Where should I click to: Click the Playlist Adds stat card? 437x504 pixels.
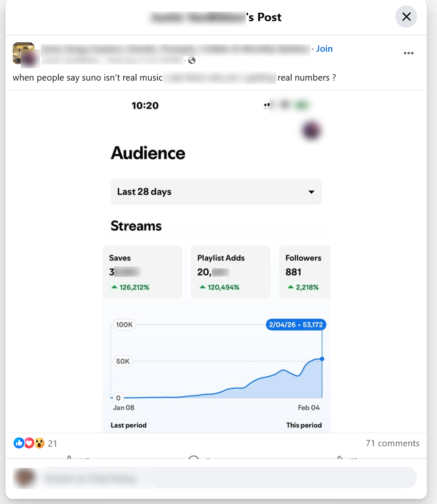pos(231,272)
